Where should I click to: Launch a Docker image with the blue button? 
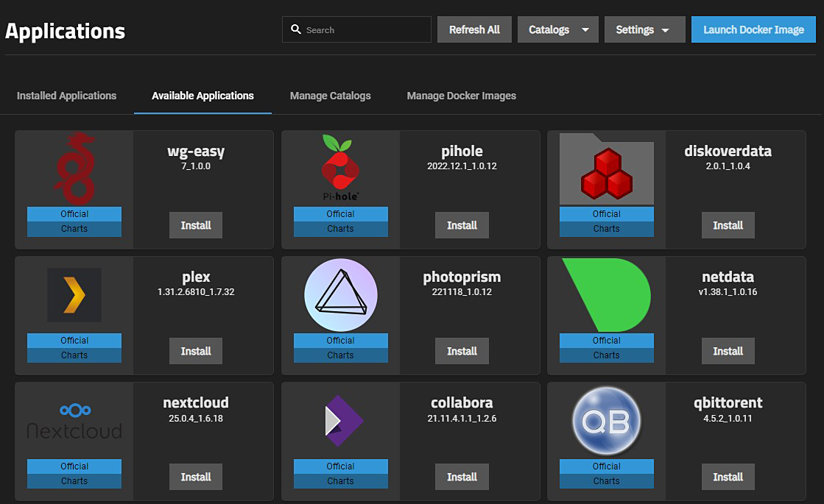(x=753, y=29)
